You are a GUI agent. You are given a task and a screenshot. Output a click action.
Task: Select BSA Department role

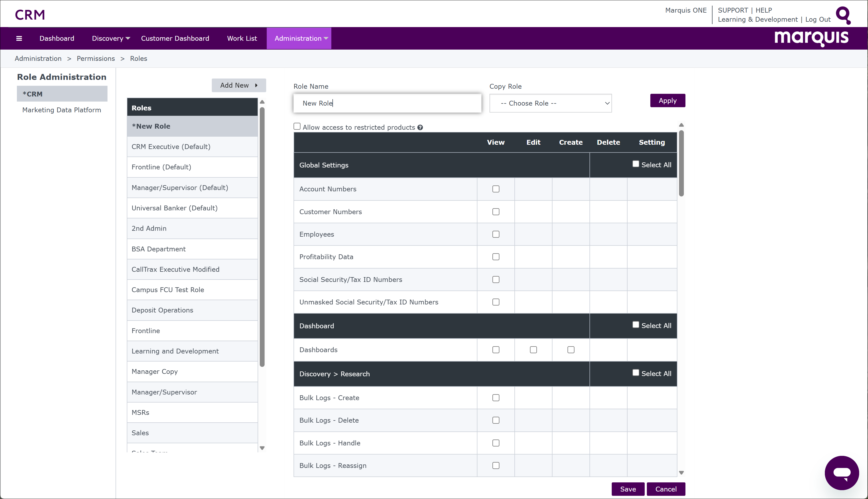[192, 249]
